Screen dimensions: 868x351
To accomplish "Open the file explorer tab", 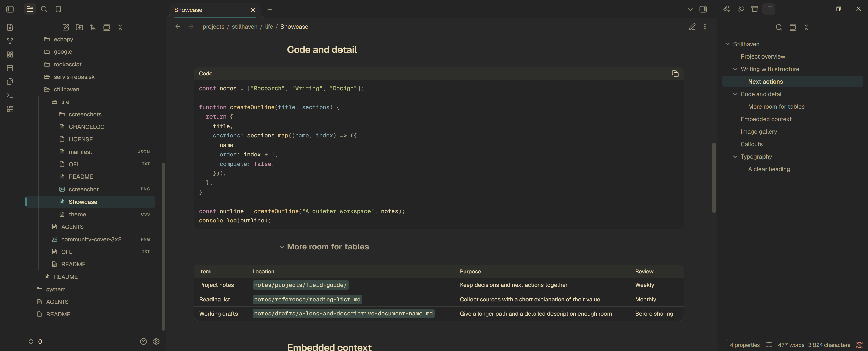I will (x=30, y=9).
